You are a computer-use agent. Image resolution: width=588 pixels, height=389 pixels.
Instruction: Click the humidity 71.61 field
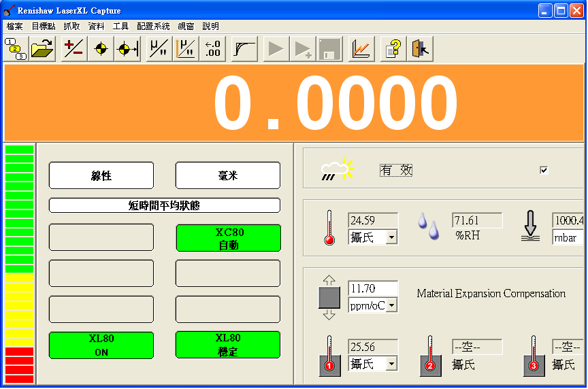click(x=477, y=220)
